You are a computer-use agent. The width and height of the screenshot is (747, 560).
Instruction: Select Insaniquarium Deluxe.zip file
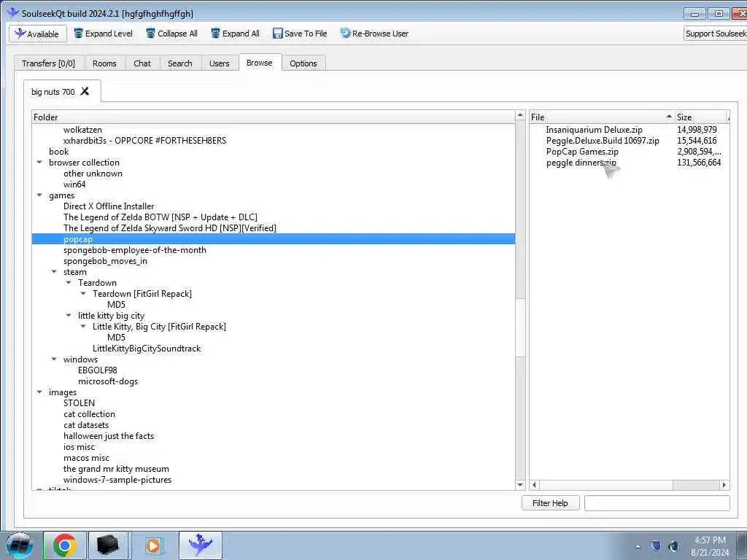[x=594, y=130]
